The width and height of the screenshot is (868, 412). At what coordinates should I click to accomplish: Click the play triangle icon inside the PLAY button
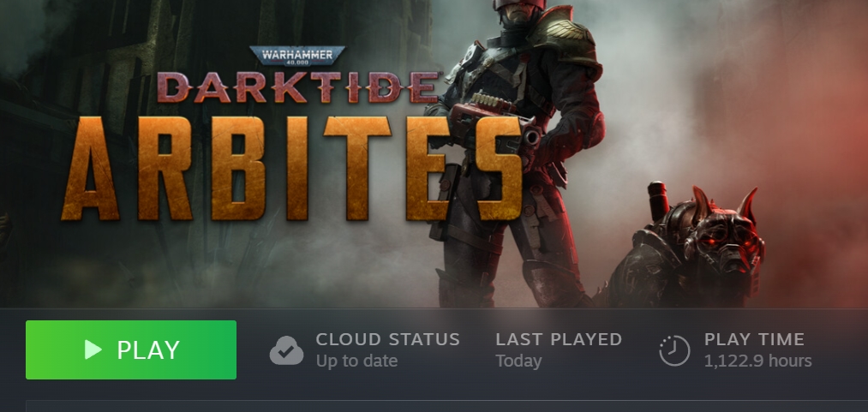(x=93, y=349)
